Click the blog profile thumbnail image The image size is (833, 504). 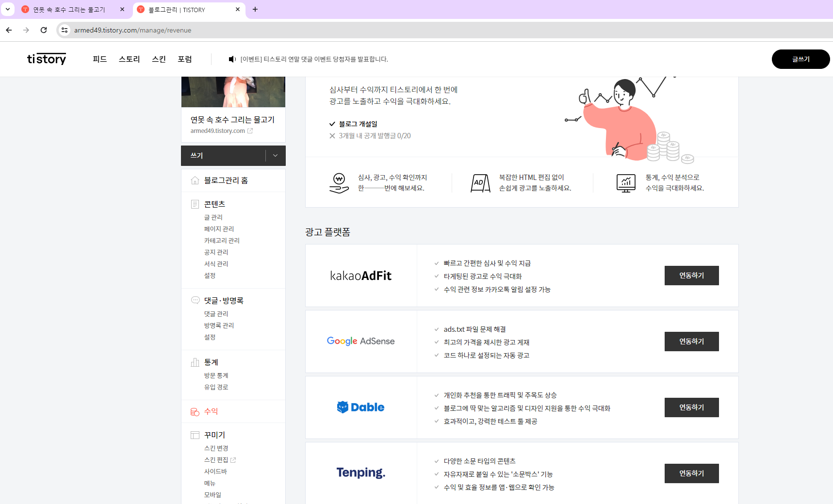pos(233,92)
